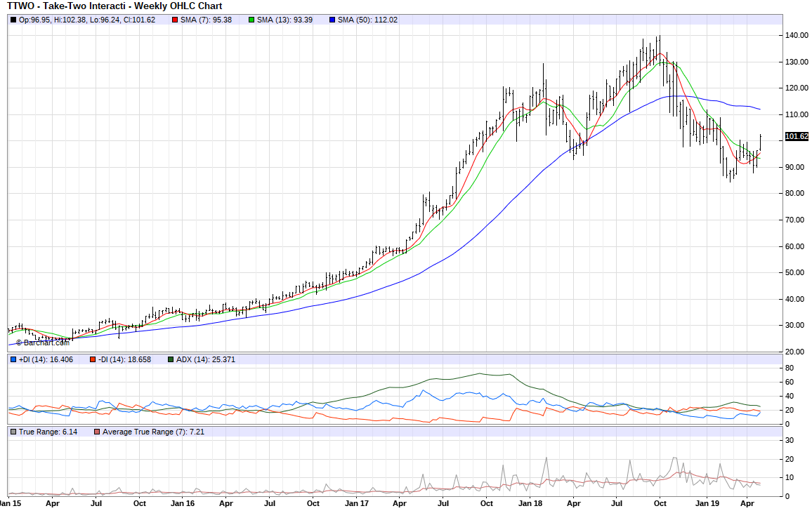The image size is (812, 525).
Task: Click the '+DI (14): 16.406' indicator label
Action: pyautogui.click(x=46, y=359)
